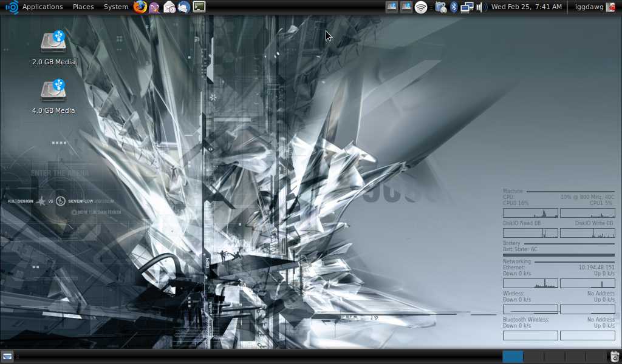Launch Thunderbird mail client
The height and width of the screenshot is (364, 622).
click(183, 7)
